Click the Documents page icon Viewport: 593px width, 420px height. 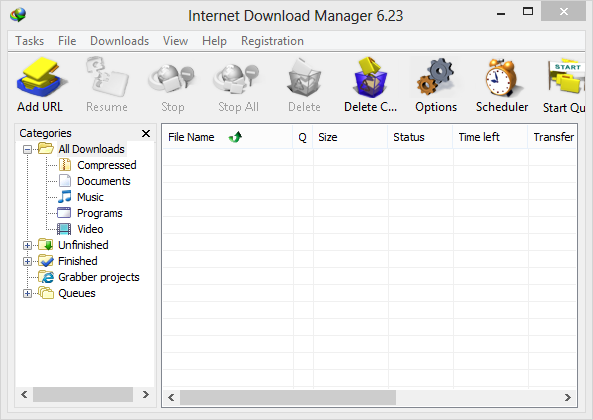pyautogui.click(x=65, y=181)
